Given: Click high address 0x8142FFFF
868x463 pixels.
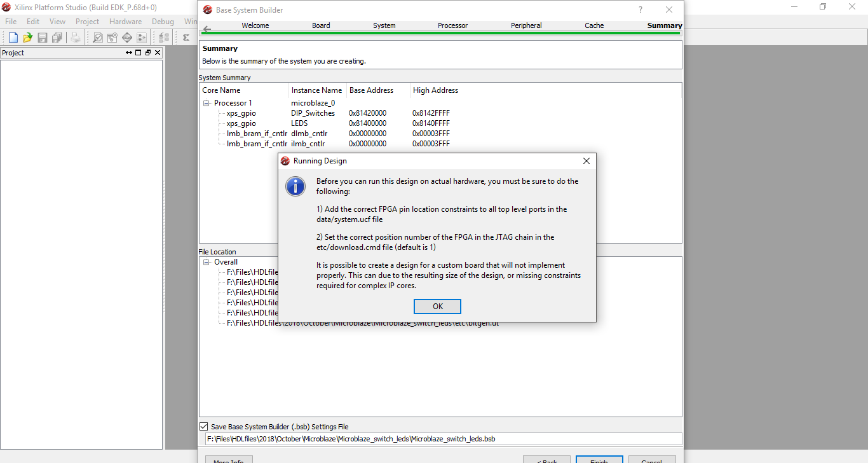Looking at the screenshot, I should [x=431, y=113].
